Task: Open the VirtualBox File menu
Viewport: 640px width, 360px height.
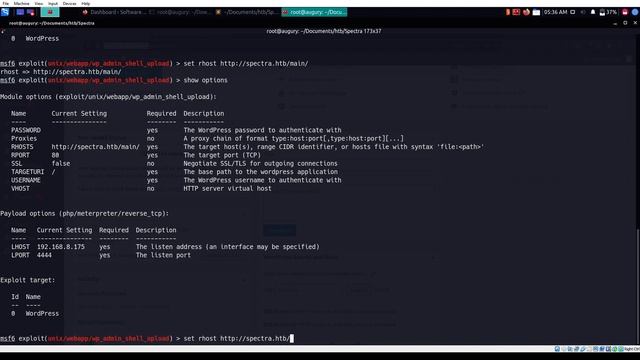Action: [5, 3]
